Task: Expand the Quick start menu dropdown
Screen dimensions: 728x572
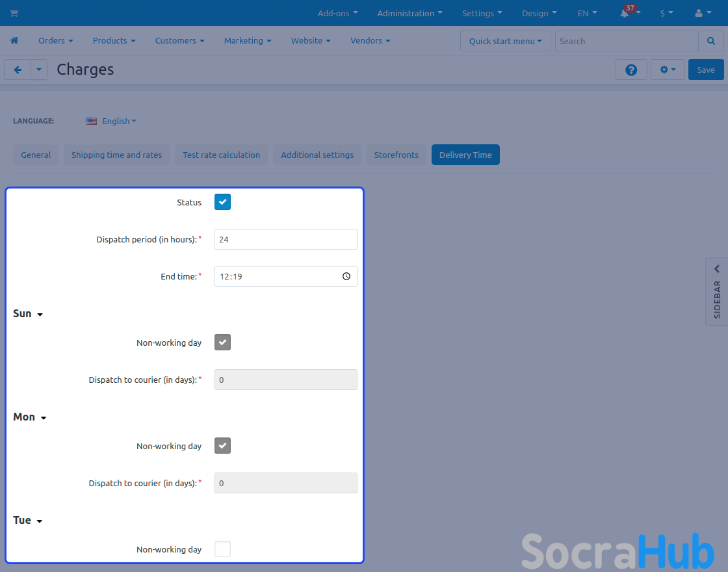Action: [x=505, y=41]
